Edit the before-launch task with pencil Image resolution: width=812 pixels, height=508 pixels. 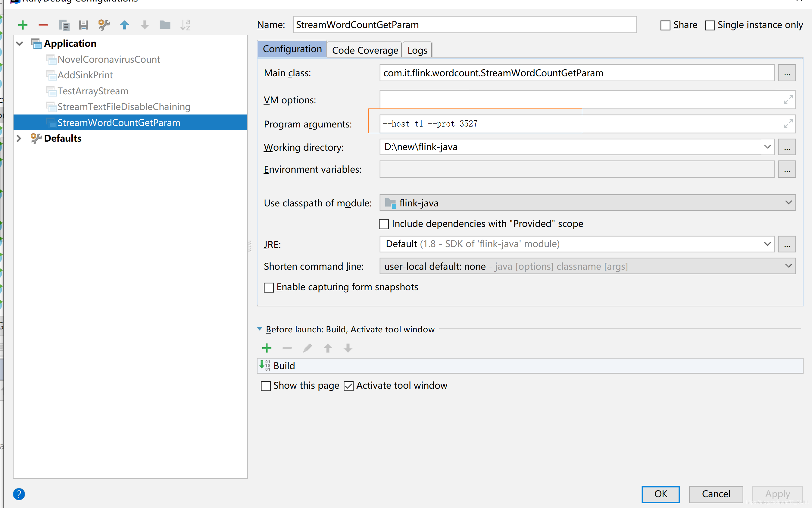click(x=307, y=348)
